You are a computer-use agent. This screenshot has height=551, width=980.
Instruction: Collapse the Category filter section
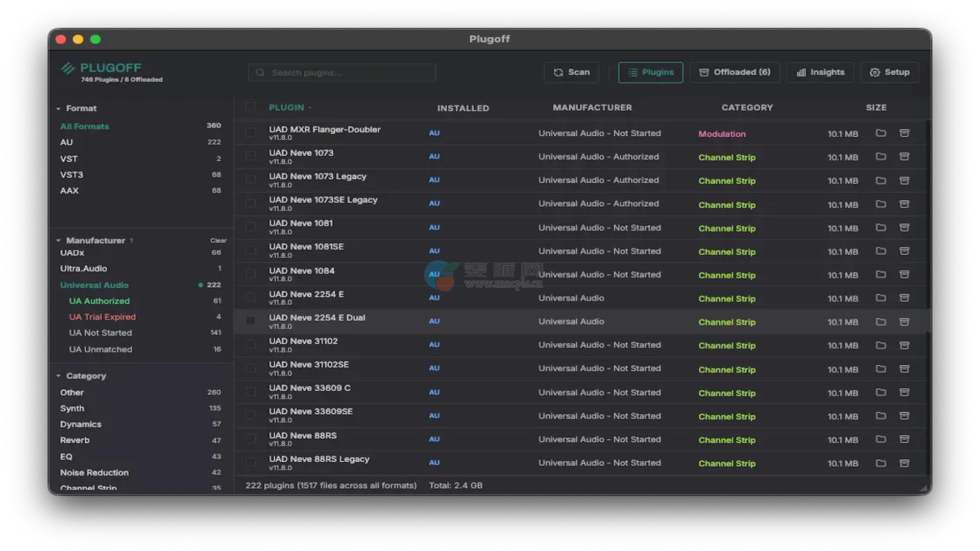[58, 376]
